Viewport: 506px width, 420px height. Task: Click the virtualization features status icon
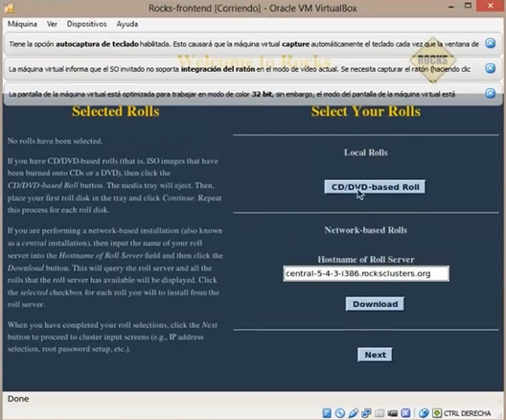coord(405,413)
